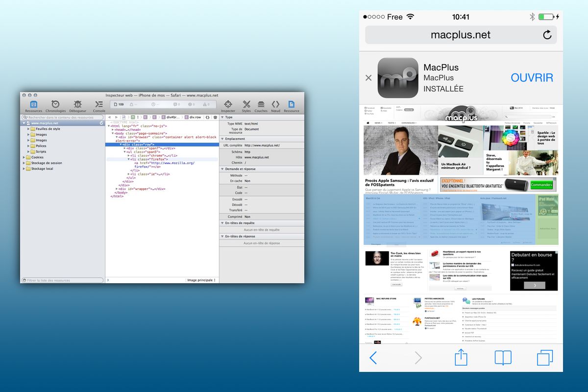
Task: Open the NEWS menu on macplus page
Action: pyautogui.click(x=379, y=122)
